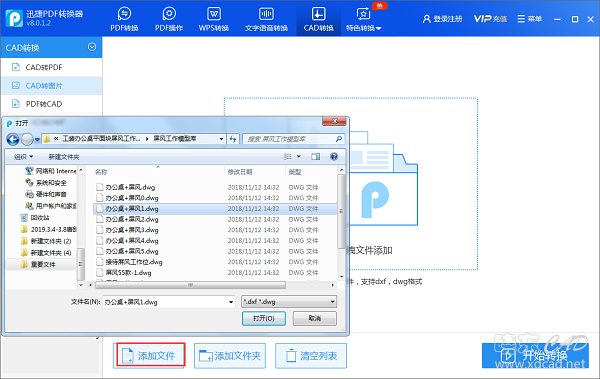Collapse the CAD转换 sidebar panel
The width and height of the screenshot is (600, 379).
pos(92,47)
